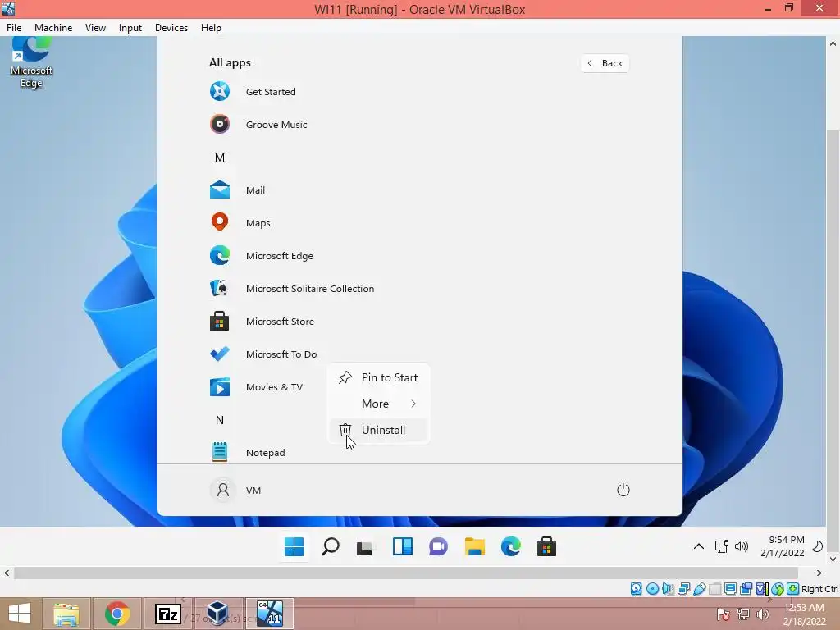Click the guest volume speaker icon
Image resolution: width=840 pixels, height=630 pixels.
click(742, 546)
